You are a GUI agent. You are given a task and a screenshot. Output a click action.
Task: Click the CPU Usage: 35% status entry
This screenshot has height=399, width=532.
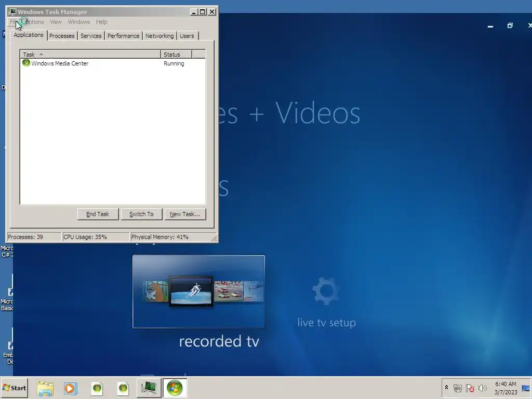click(x=96, y=237)
